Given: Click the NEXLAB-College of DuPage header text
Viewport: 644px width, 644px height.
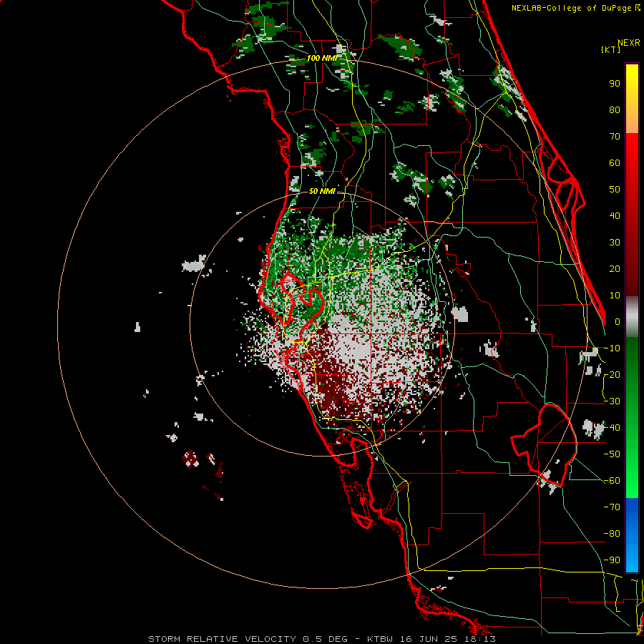Looking at the screenshot, I should pos(572,8).
